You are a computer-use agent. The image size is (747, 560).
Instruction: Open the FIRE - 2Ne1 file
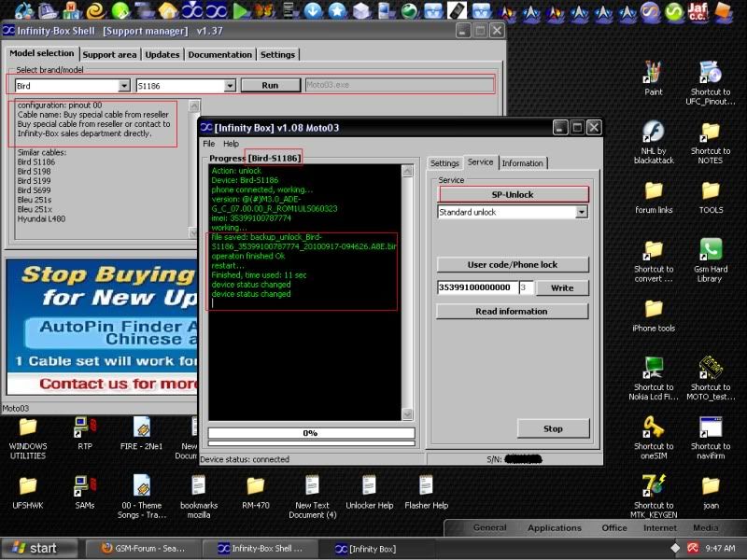pyautogui.click(x=142, y=433)
